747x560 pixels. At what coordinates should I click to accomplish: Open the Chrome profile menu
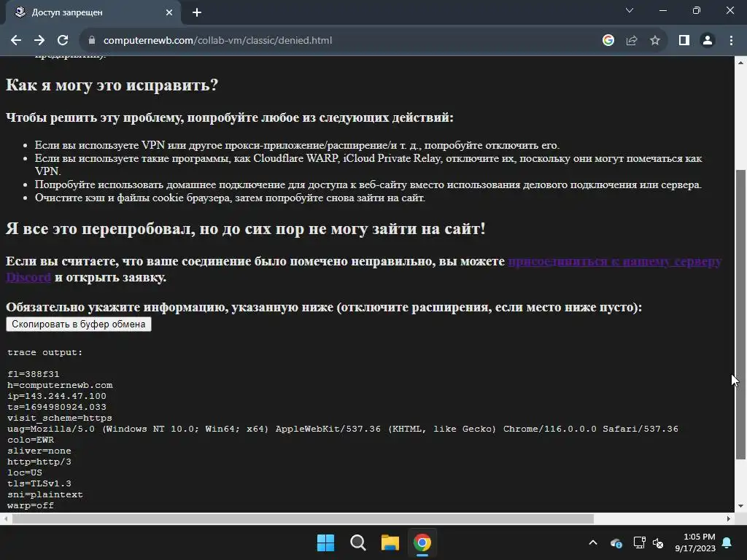pos(708,41)
